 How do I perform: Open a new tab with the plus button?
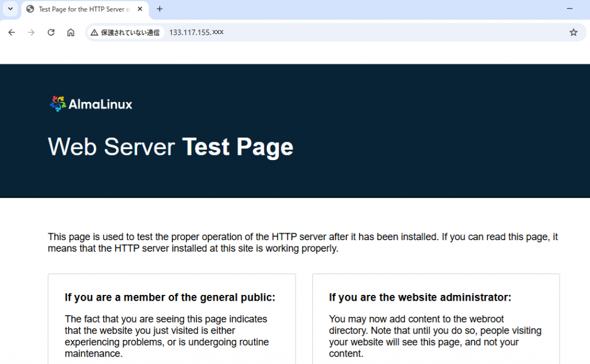pos(160,9)
